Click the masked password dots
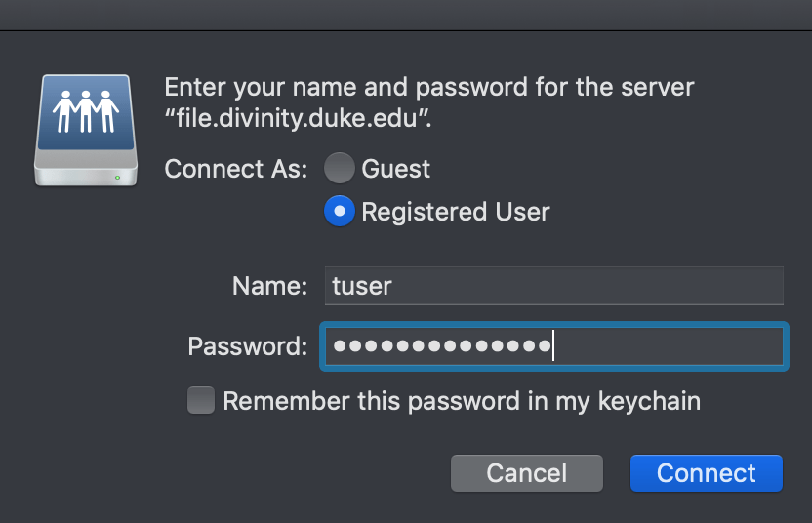 (440, 346)
